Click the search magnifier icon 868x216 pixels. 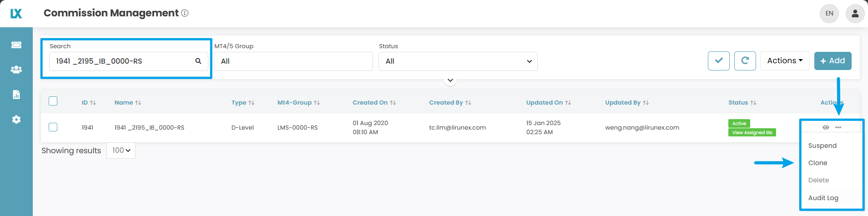click(x=198, y=61)
